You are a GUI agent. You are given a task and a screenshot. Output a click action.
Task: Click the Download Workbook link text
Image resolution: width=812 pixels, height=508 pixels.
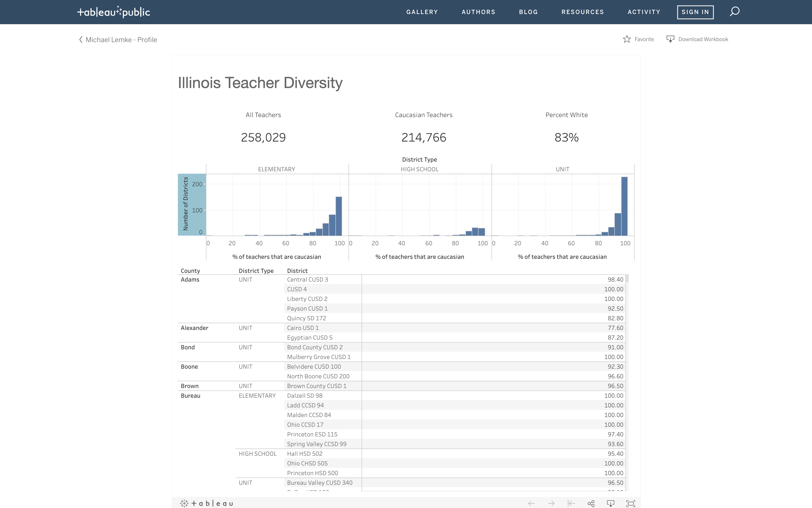coord(703,39)
